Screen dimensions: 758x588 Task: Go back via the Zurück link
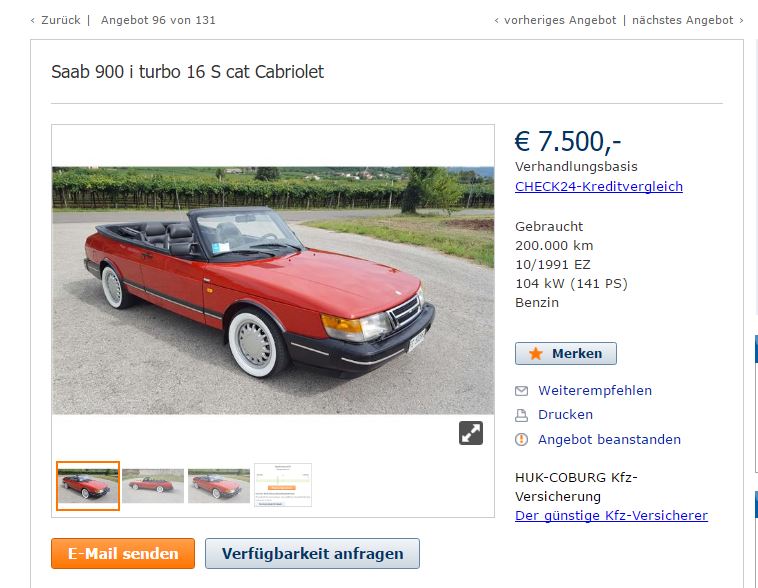[61, 20]
